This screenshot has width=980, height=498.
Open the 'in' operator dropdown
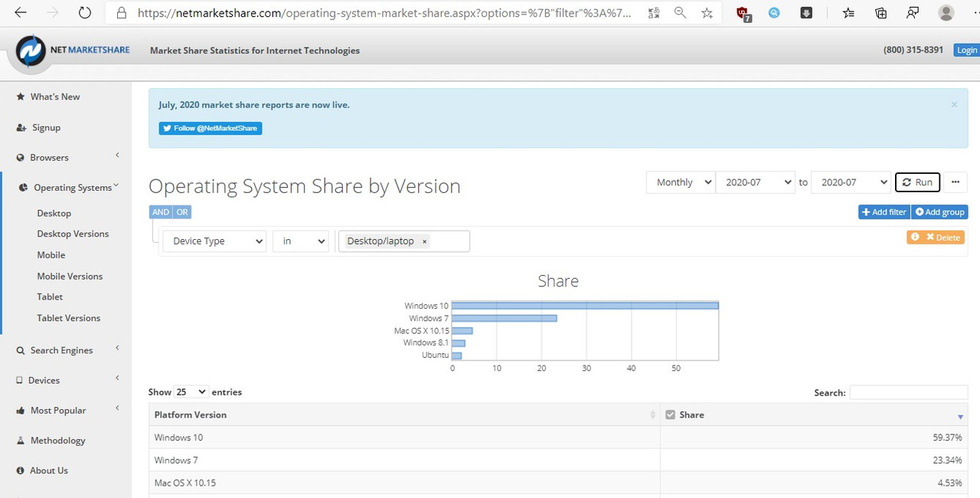pos(300,241)
